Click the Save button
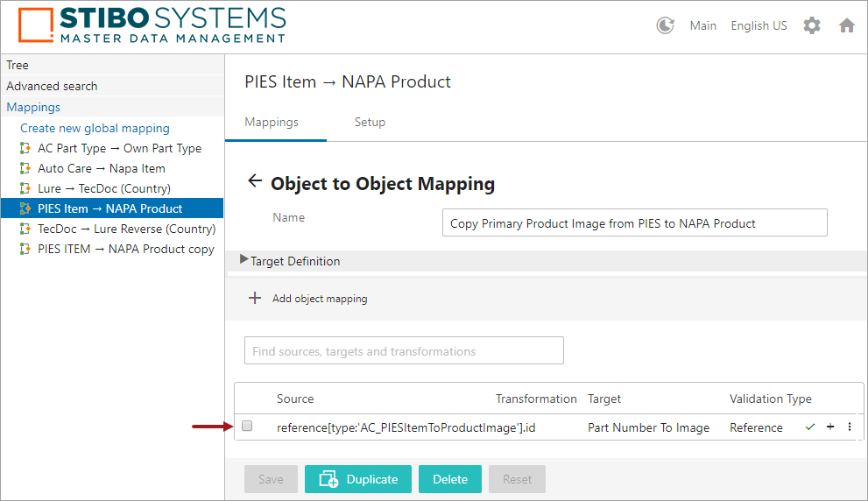Screen dimensions: 868x501 [271, 479]
